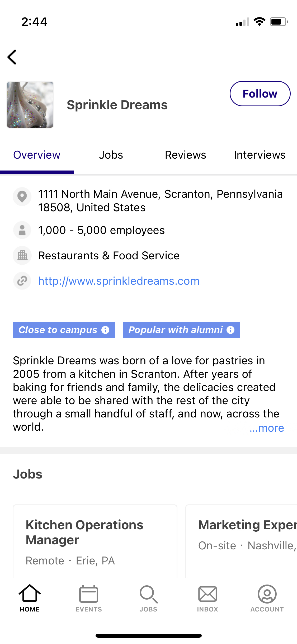Open the sprinkledreams.com website link

click(119, 281)
